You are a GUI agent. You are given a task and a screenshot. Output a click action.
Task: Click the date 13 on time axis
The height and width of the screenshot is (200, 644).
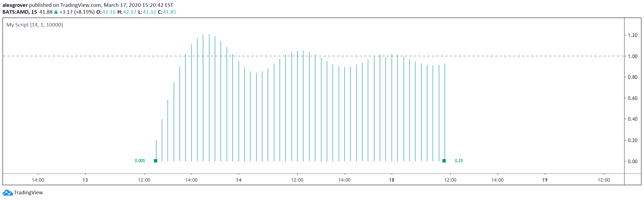coord(85,180)
